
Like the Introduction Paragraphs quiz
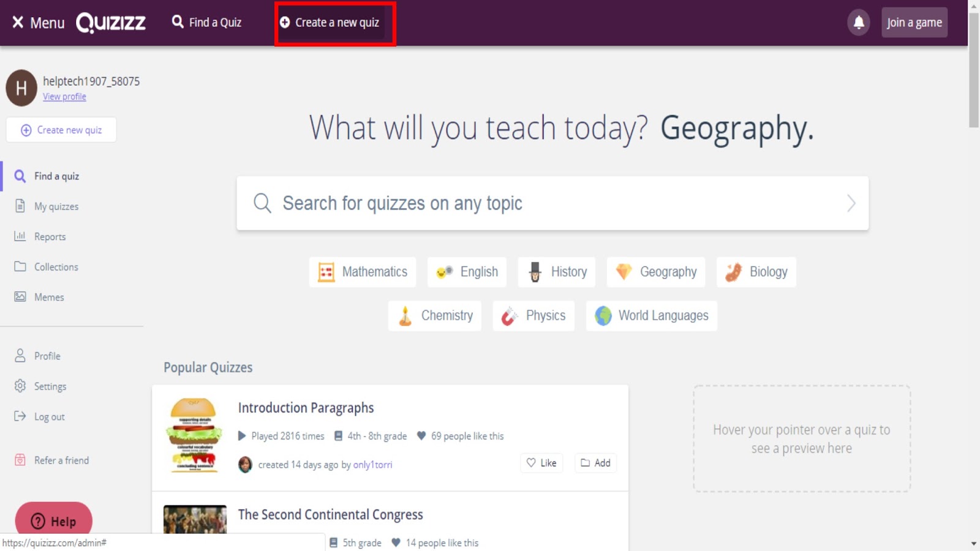541,463
